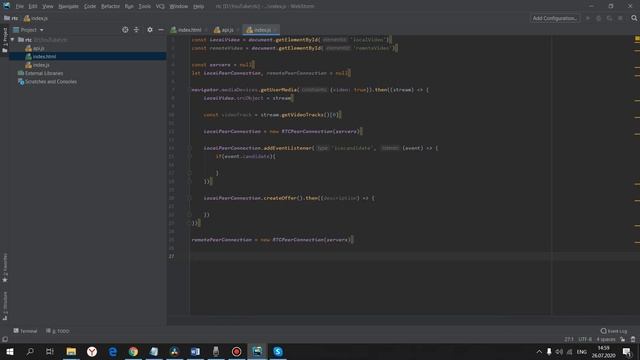Open the Favorites side tab

click(x=5, y=267)
